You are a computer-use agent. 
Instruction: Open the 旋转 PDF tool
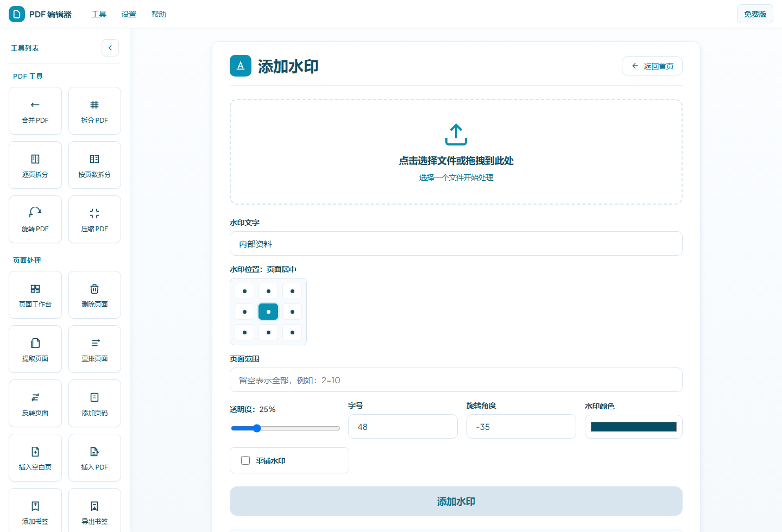(35, 219)
